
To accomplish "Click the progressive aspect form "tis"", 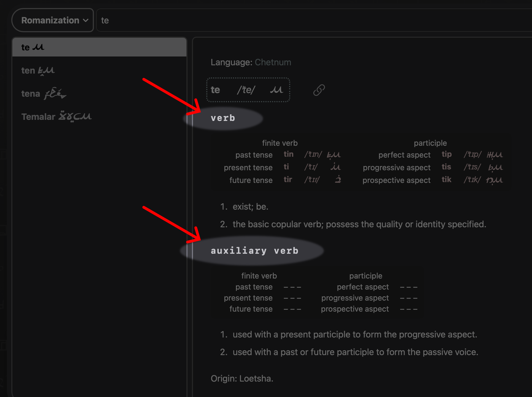I will point(446,167).
